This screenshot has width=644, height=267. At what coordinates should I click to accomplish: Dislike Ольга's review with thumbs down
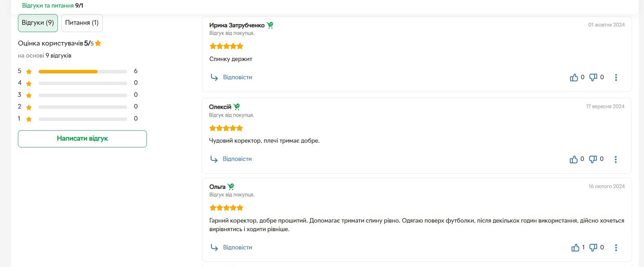(x=593, y=248)
